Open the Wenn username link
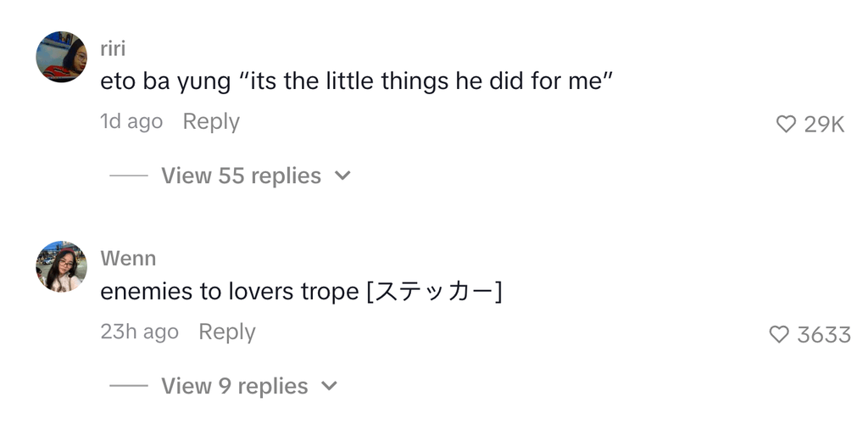The width and height of the screenshot is (868, 441). tap(128, 258)
